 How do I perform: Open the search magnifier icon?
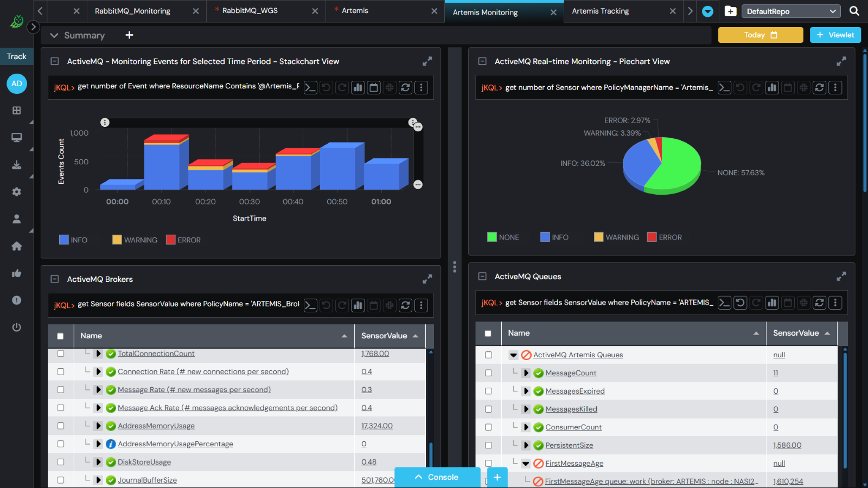tap(854, 11)
